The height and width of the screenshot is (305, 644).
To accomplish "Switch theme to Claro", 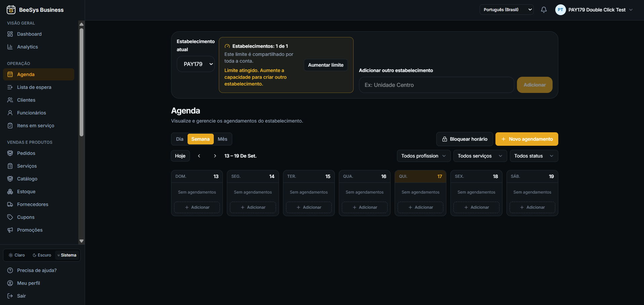I will tap(17, 255).
